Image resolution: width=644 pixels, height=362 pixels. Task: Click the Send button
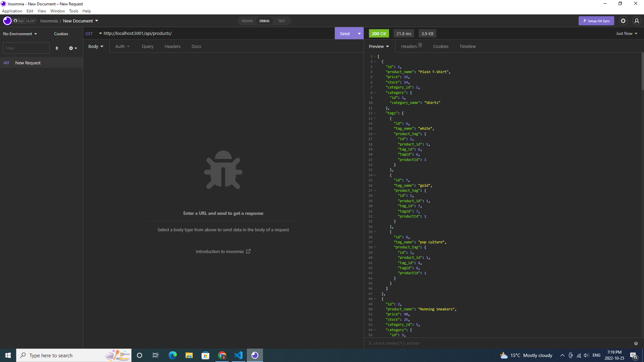click(x=345, y=34)
